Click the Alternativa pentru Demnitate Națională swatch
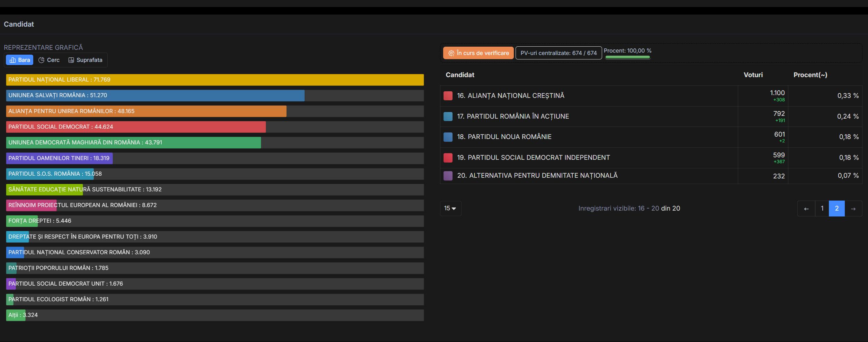868x342 pixels. 448,176
